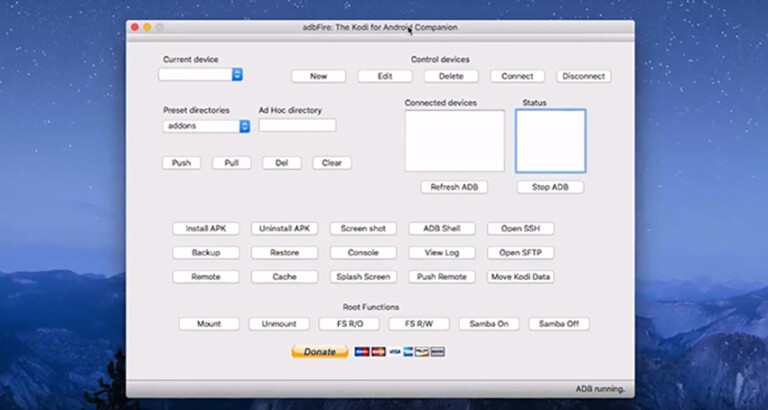Click the Refresh ADB button

[455, 187]
